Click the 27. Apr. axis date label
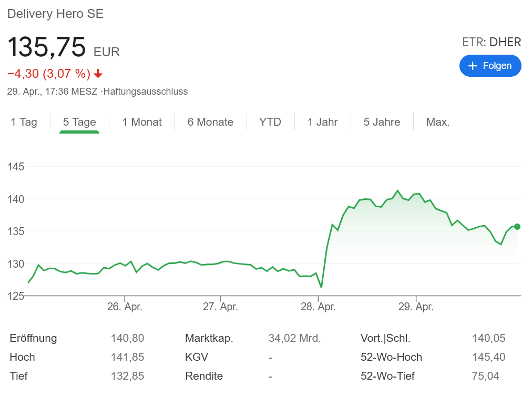 point(220,307)
